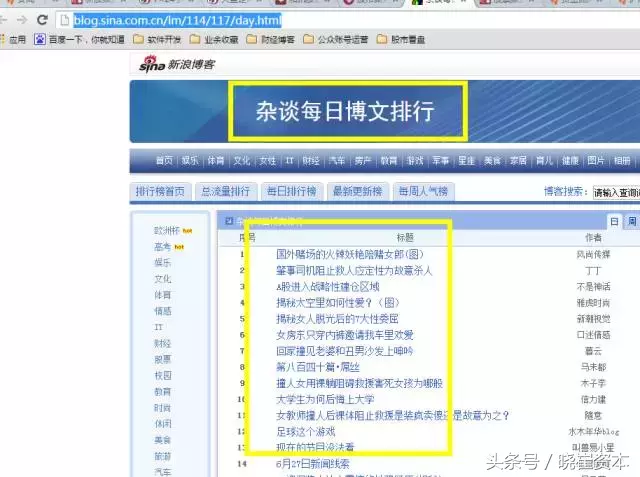Click the browser reload icon
640x477 pixels.
coord(41,20)
